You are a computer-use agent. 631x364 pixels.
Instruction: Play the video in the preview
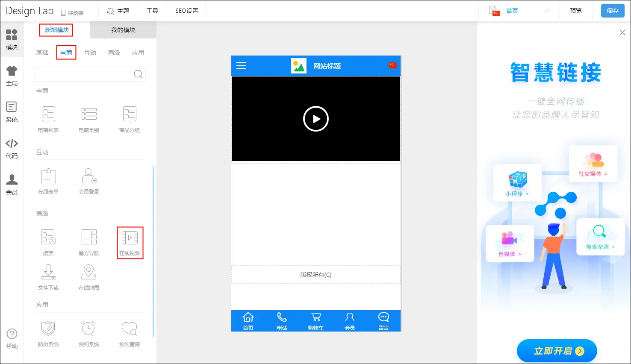pos(315,119)
